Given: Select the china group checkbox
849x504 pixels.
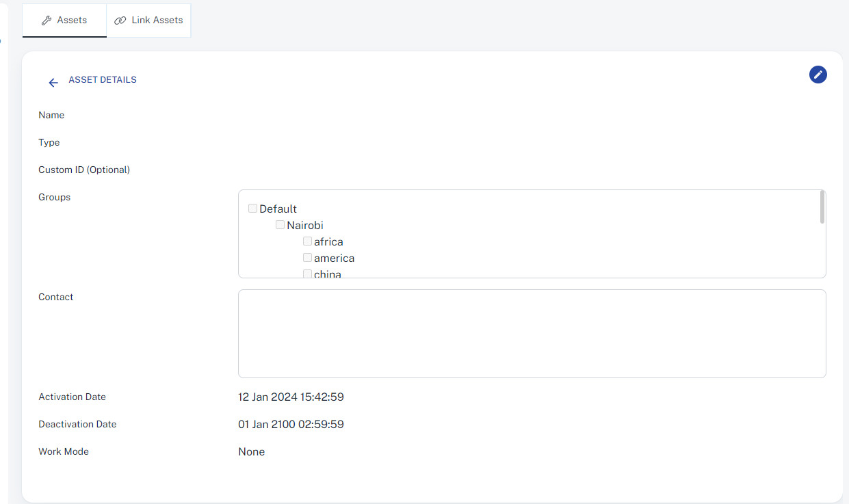Looking at the screenshot, I should point(307,274).
